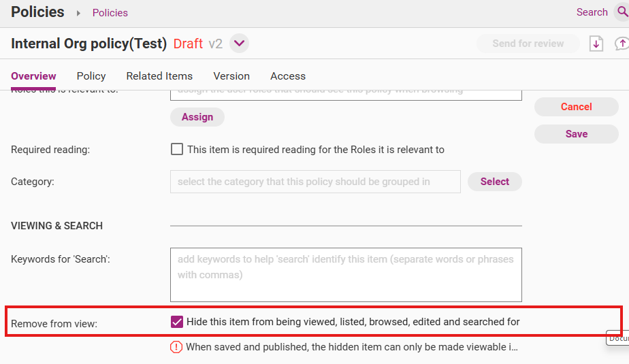This screenshot has width=629, height=364.
Task: Open the category selection field
Action: point(315,182)
